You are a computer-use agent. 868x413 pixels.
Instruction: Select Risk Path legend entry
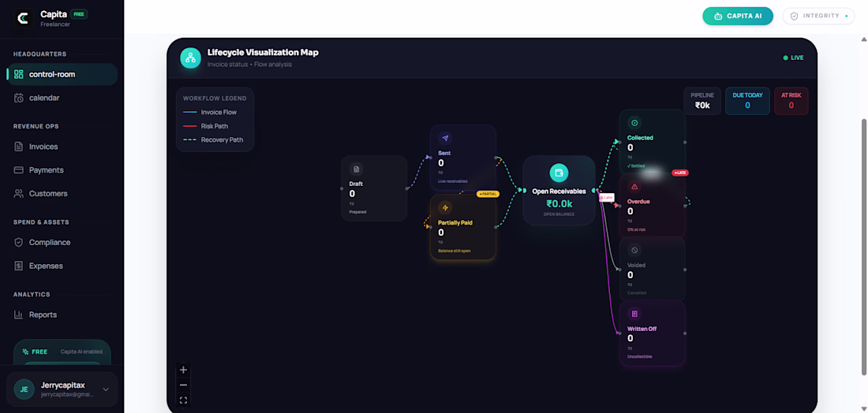205,126
